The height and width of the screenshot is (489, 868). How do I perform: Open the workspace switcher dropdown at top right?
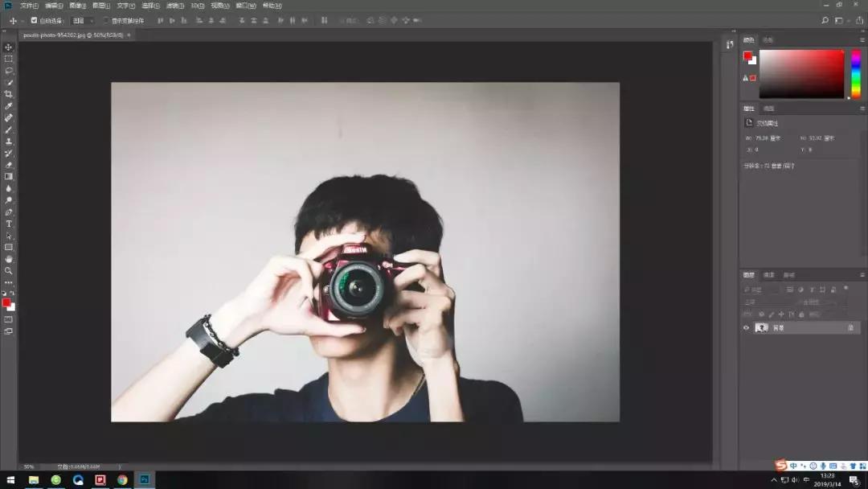coord(841,20)
